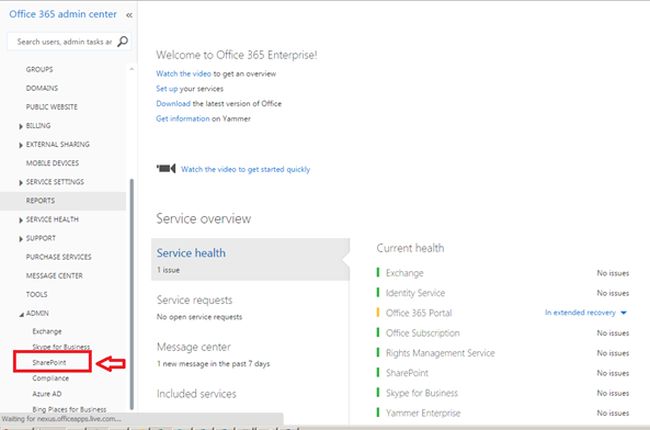The width and height of the screenshot is (650, 430).
Task: Expand the Support section arrow
Action: pos(21,239)
